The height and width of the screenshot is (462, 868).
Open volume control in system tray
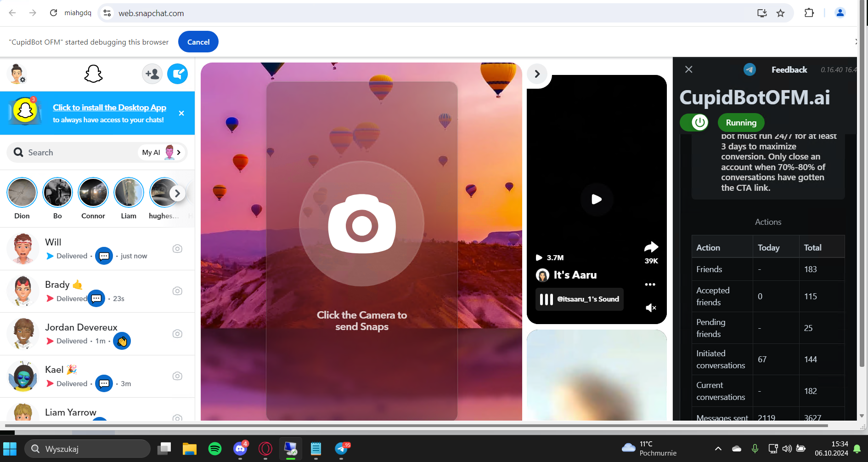[x=787, y=449]
